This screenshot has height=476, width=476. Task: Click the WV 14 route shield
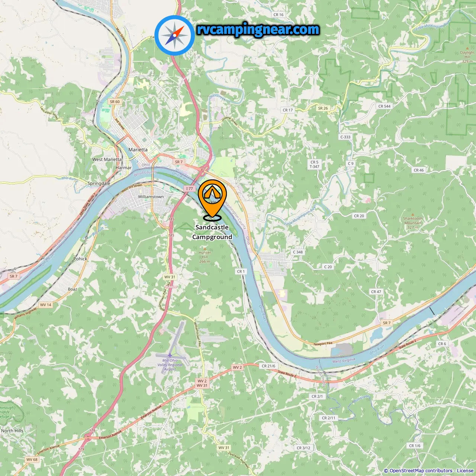coord(46,305)
